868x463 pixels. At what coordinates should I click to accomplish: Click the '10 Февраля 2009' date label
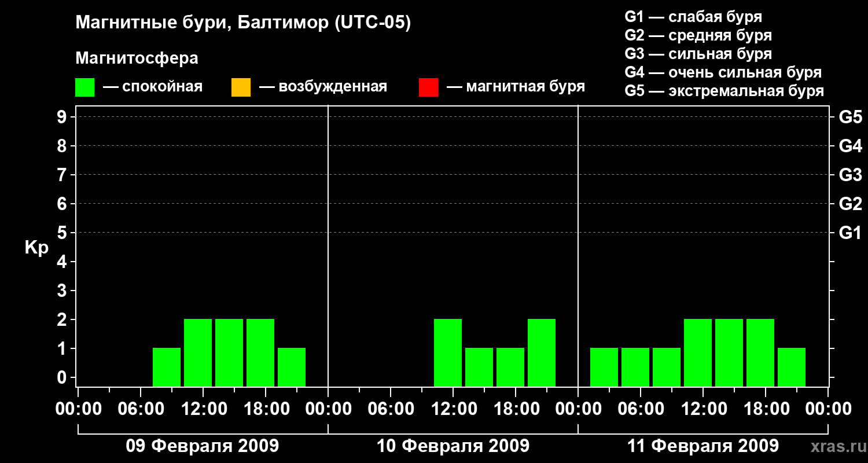453,446
